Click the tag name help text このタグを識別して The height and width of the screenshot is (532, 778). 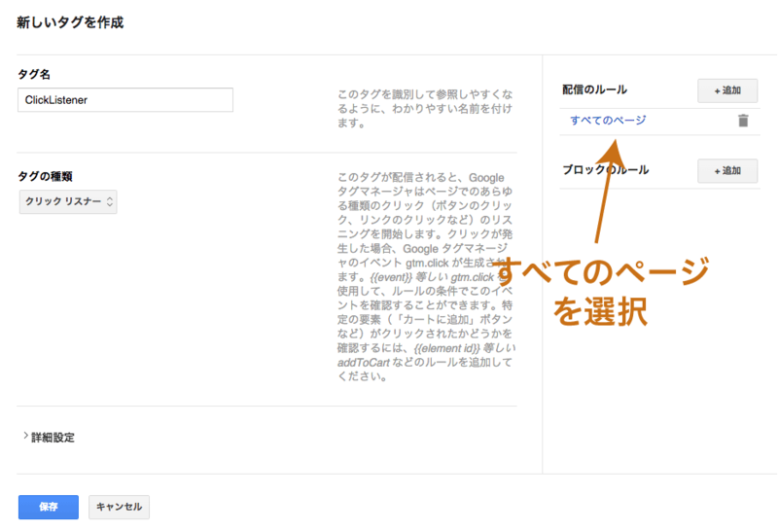tap(425, 108)
